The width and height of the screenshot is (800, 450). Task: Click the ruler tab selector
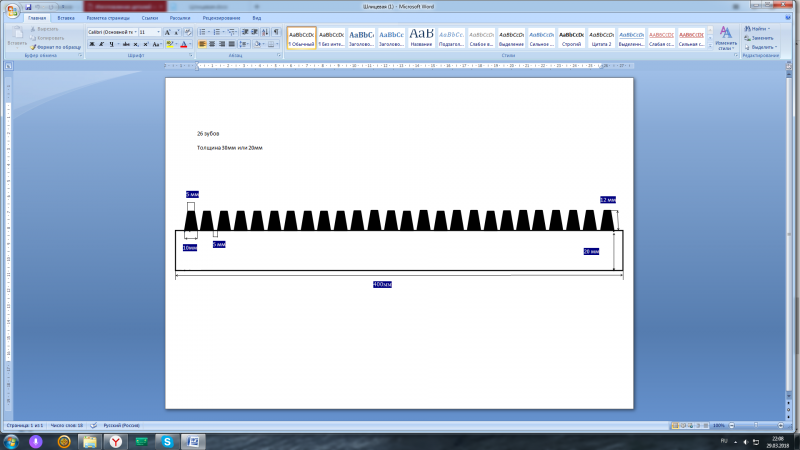coord(9,66)
